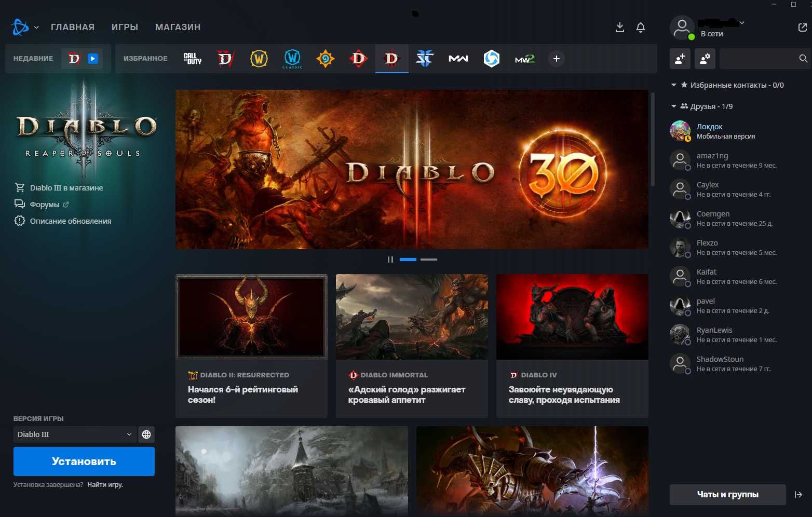Open the ИГРЫ tab

click(x=125, y=27)
